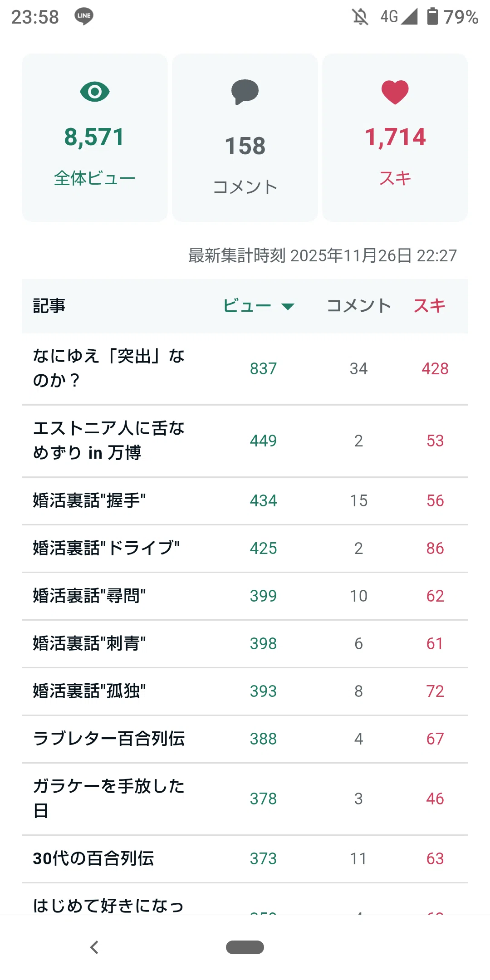
Task: Tap the home pill navigation handle
Action: tap(245, 947)
